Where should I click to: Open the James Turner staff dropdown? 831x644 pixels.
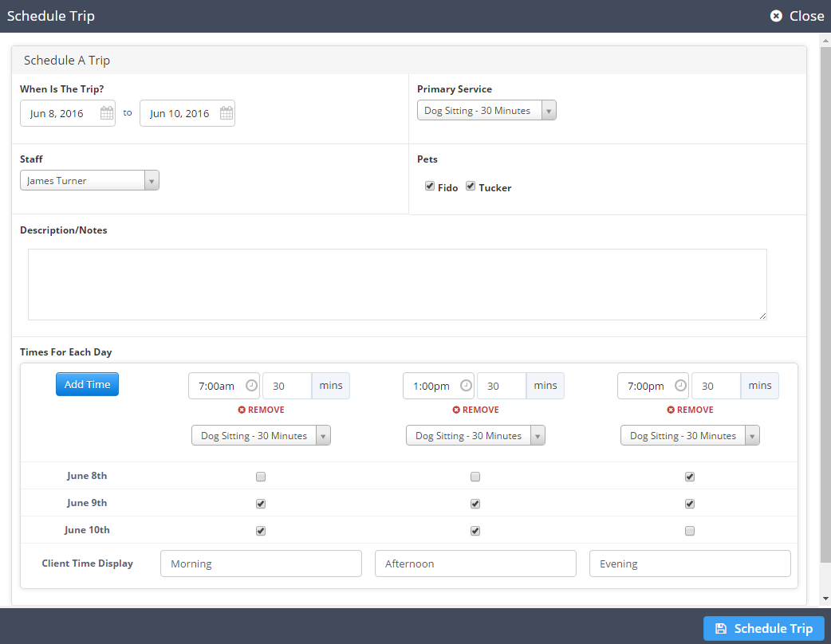click(89, 180)
